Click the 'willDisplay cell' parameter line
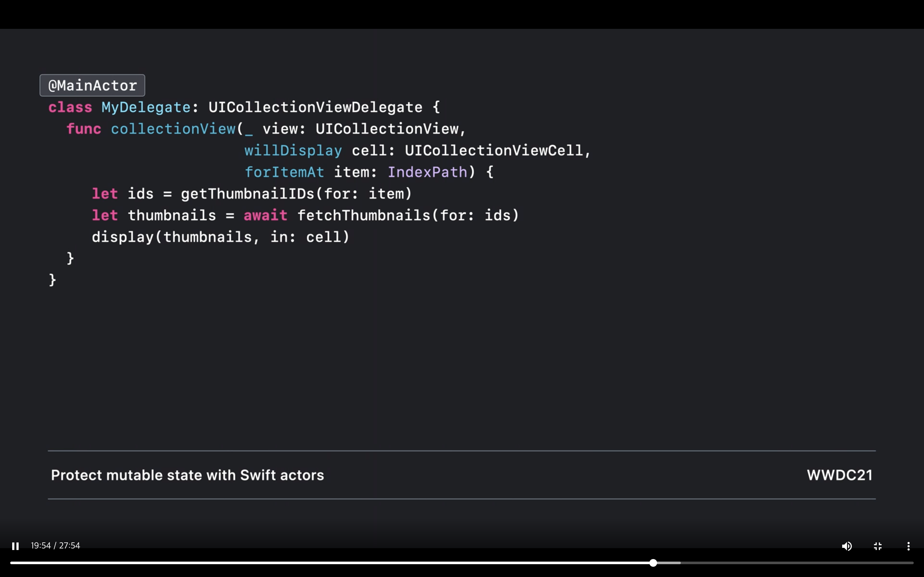The width and height of the screenshot is (924, 577). 417,150
